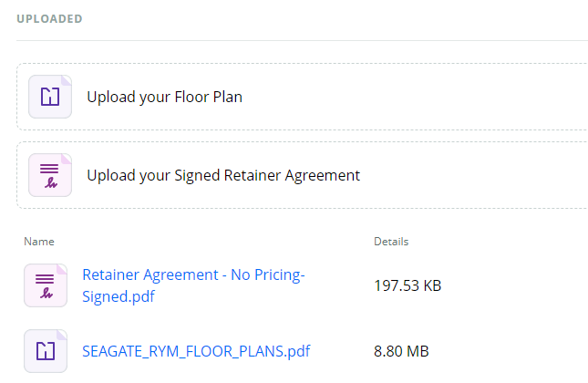Click the divider line under UPLOADED heading

coord(303,40)
